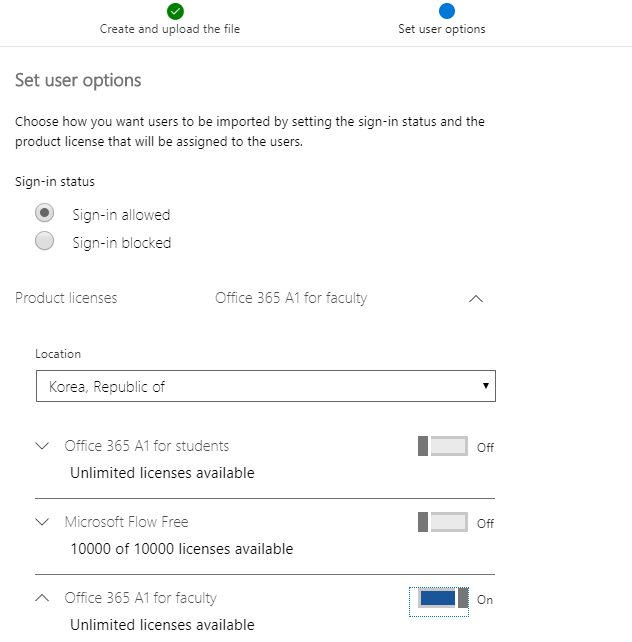Click the Set user options heading

pos(78,81)
